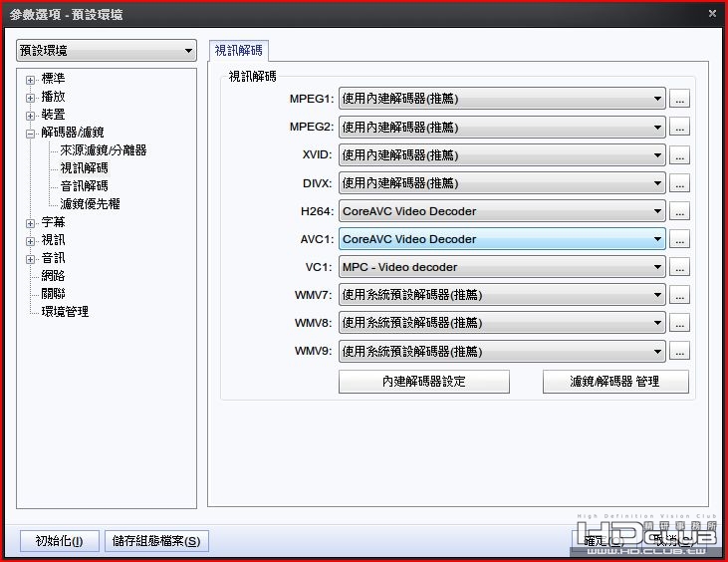Select 音訊解碼 in the tree
Image resolution: width=728 pixels, height=562 pixels.
[x=84, y=185]
